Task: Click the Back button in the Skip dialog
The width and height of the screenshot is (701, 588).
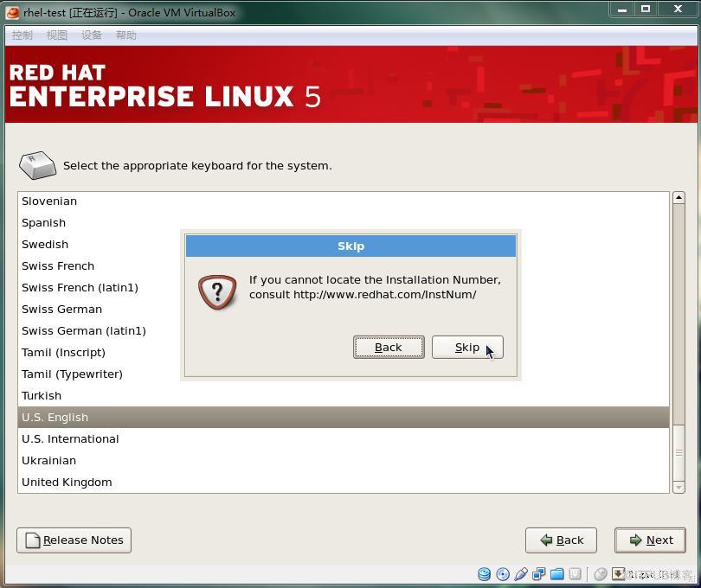Action: [x=389, y=347]
